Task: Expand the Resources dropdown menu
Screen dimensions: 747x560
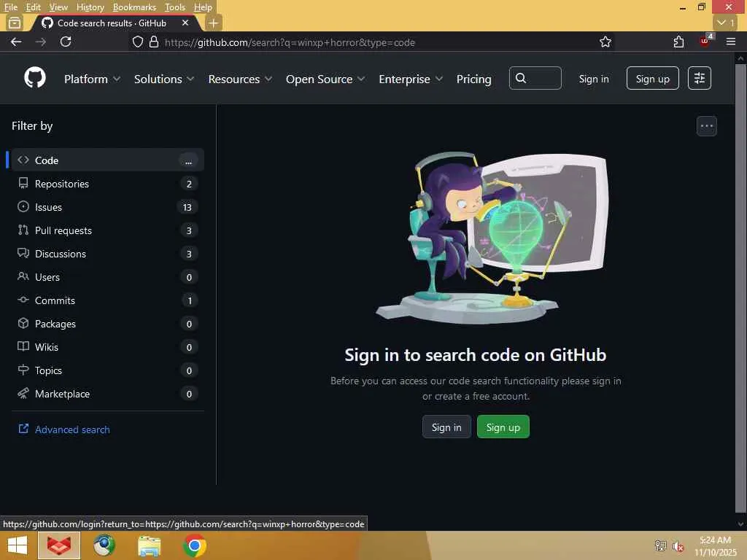Action: pyautogui.click(x=240, y=79)
